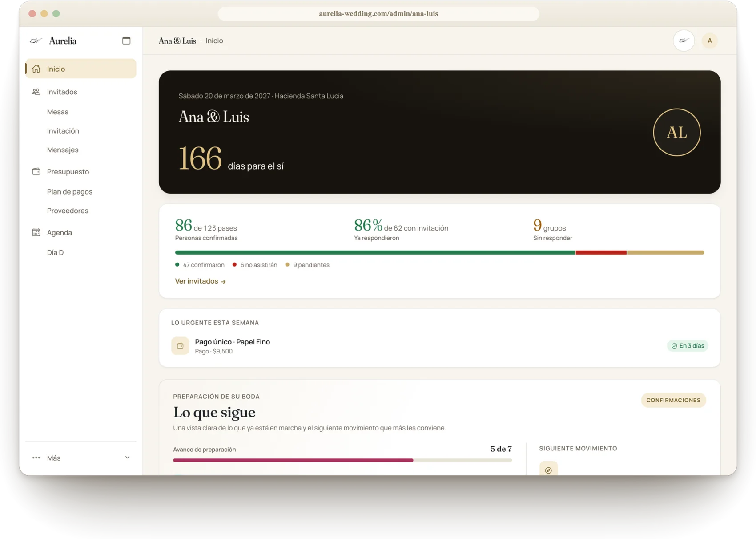Screen dimensions: 756x539
Task: Open the Inicio sidebar item
Action: [x=81, y=69]
